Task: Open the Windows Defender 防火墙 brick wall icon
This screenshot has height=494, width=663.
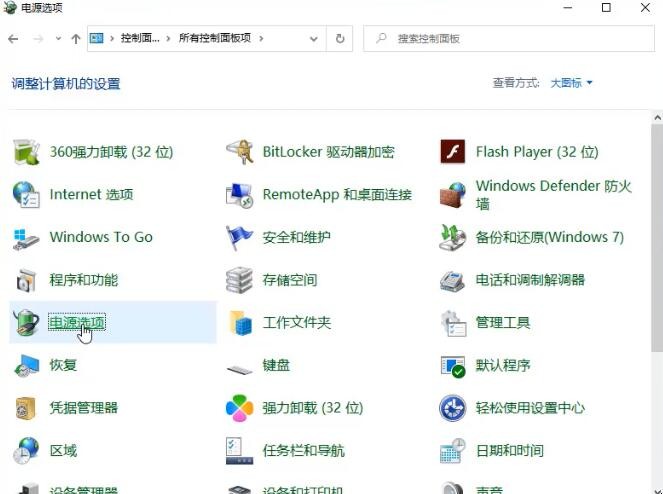Action: 452,195
